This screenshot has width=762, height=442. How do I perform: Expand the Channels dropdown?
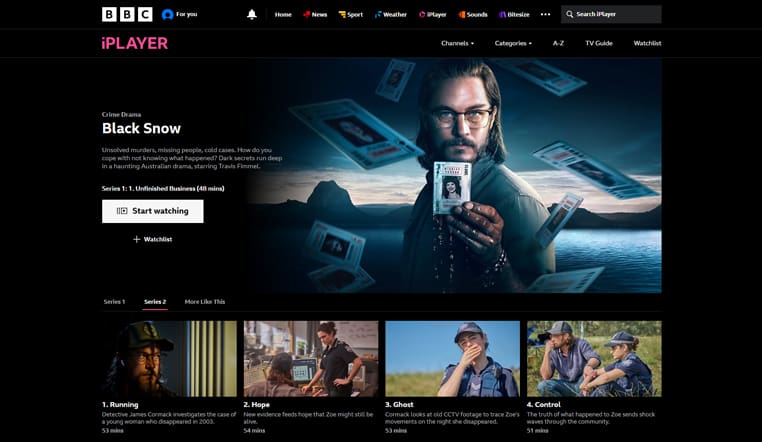[457, 43]
